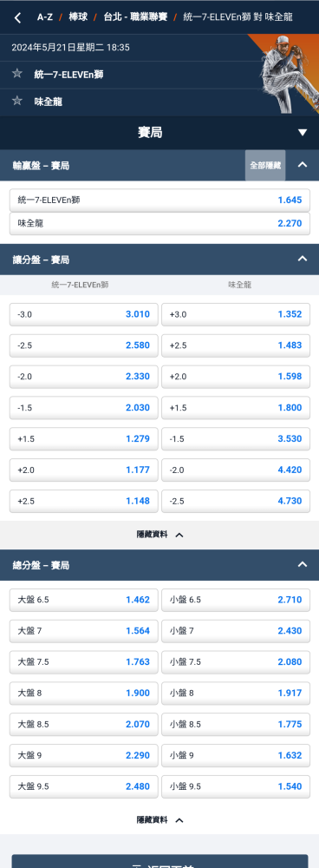
Task: Open the 賽局 dropdown triangle
Action: [302, 133]
